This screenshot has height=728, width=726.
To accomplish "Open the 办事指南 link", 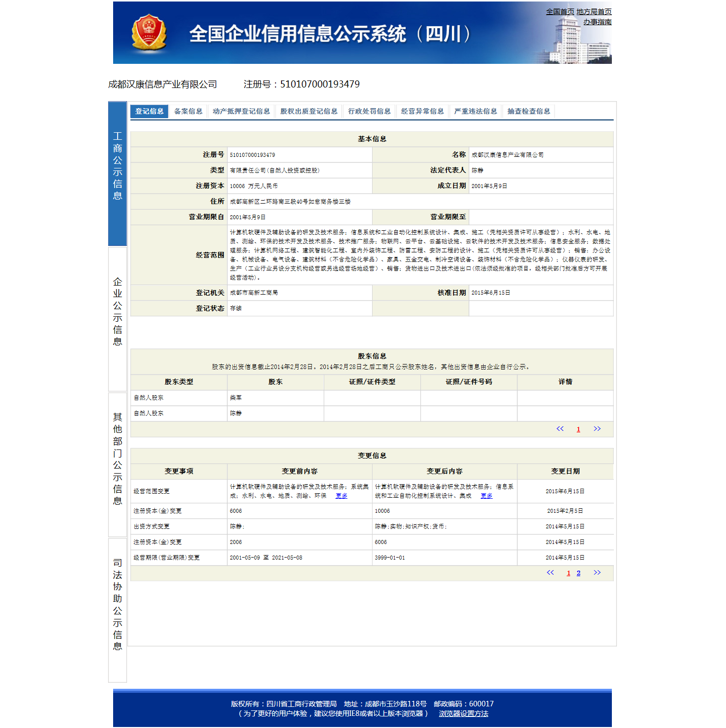I will coord(597,22).
